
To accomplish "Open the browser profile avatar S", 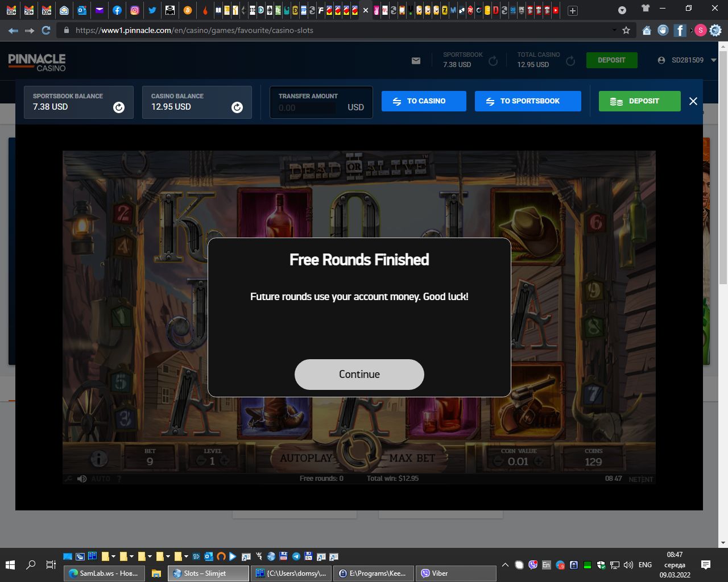I will 701,31.
